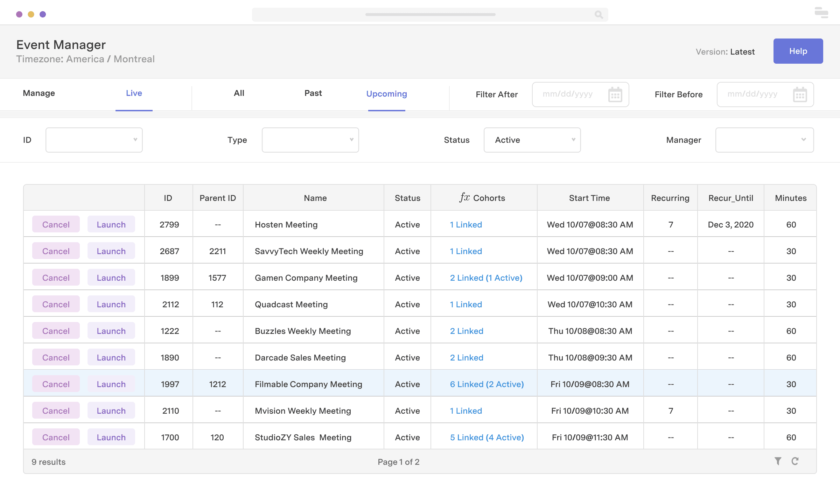Switch to the Past tab
Viewport: 840px width, 504px height.
click(x=313, y=93)
